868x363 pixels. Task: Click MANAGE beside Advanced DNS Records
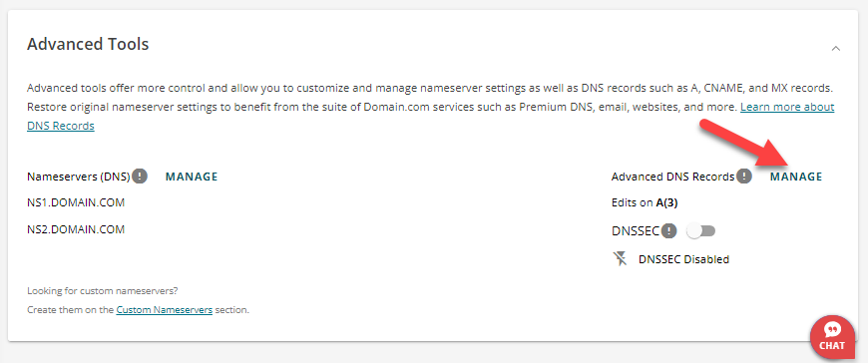tap(796, 177)
